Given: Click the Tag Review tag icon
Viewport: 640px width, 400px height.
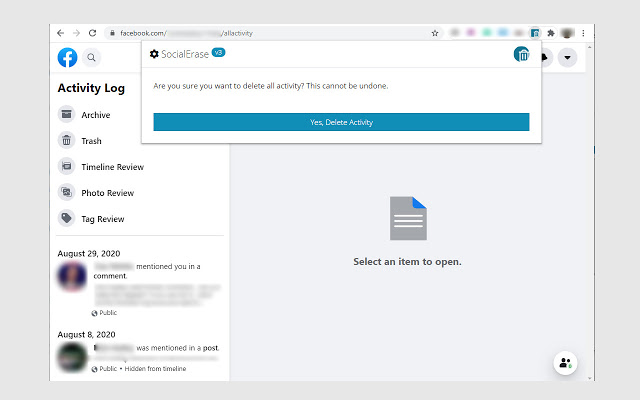Looking at the screenshot, I should click(x=67, y=218).
